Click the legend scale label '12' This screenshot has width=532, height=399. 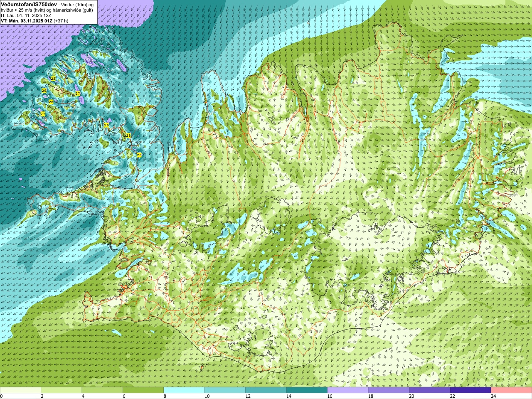pos(248,396)
